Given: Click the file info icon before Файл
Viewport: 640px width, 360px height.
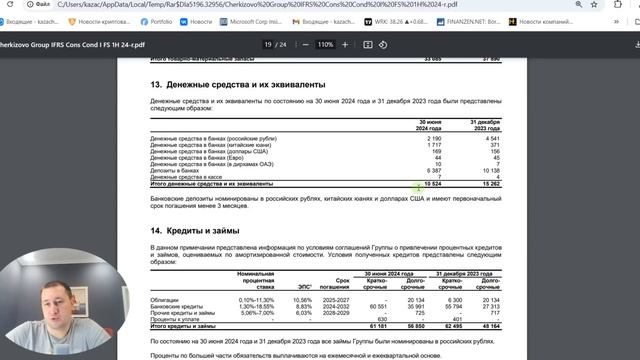Looking at the screenshot, I should 30,4.
